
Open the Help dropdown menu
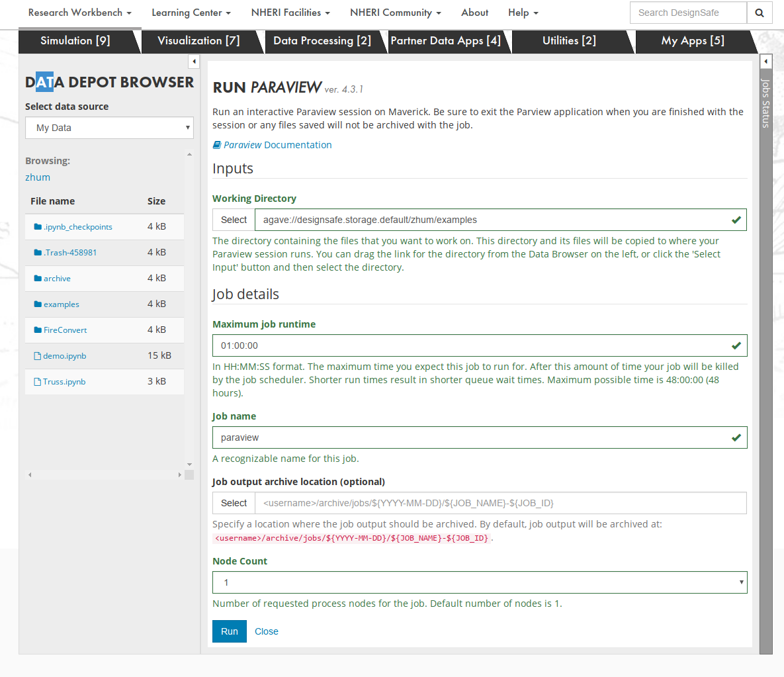click(x=523, y=13)
